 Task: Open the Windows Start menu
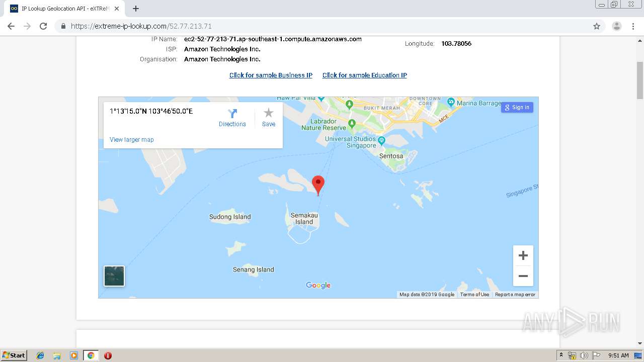tap(14, 355)
